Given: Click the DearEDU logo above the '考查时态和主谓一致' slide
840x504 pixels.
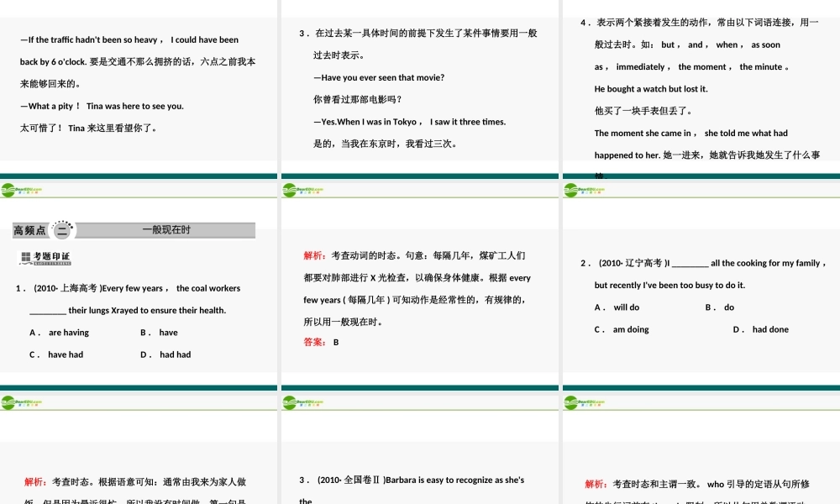Looking at the screenshot, I should coord(585,402).
